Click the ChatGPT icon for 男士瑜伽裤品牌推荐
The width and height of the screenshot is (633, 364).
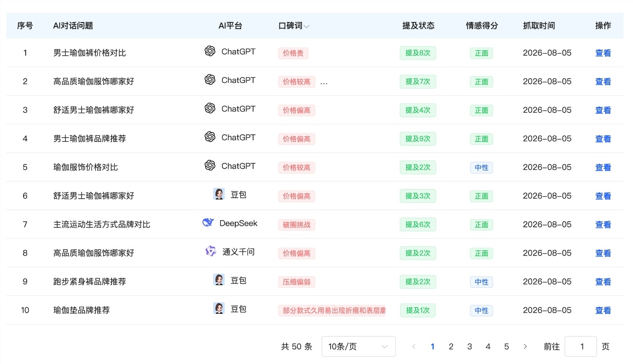click(x=210, y=137)
